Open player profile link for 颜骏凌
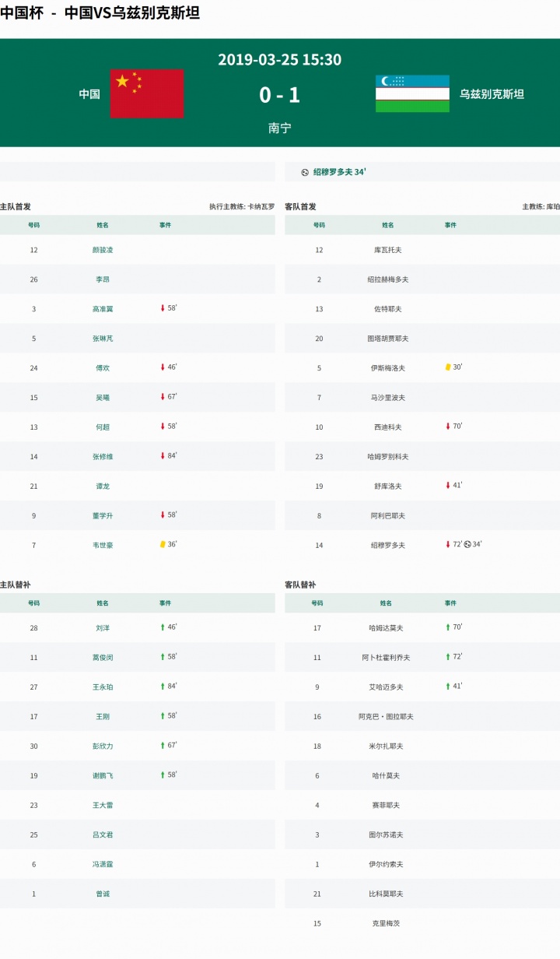The image size is (560, 959). pos(103,250)
